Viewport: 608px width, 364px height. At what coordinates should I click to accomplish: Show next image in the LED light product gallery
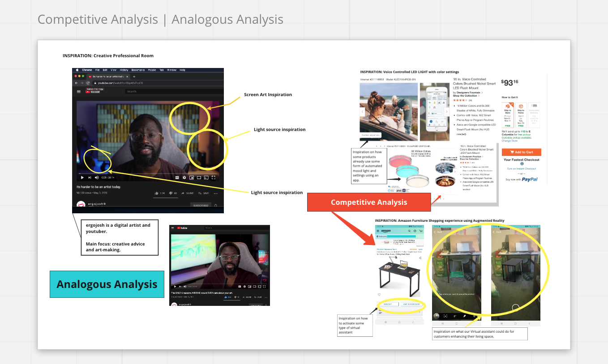coord(446,111)
